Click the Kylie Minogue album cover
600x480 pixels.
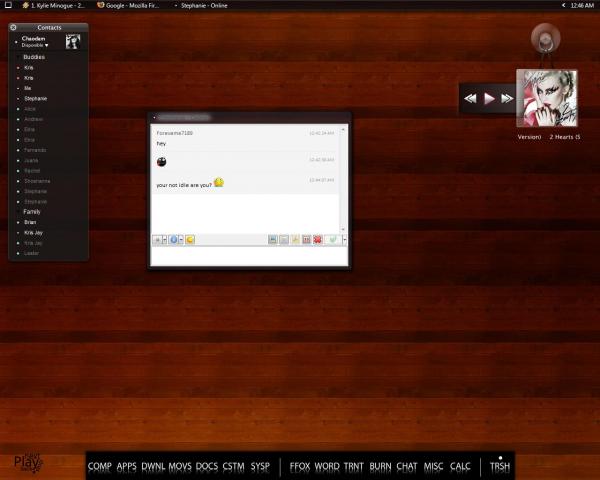point(547,98)
